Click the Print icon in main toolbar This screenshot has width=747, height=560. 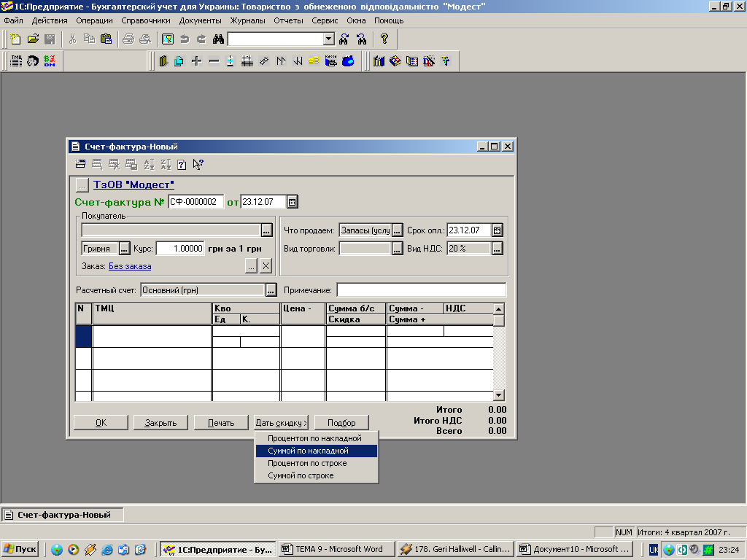[x=128, y=39]
